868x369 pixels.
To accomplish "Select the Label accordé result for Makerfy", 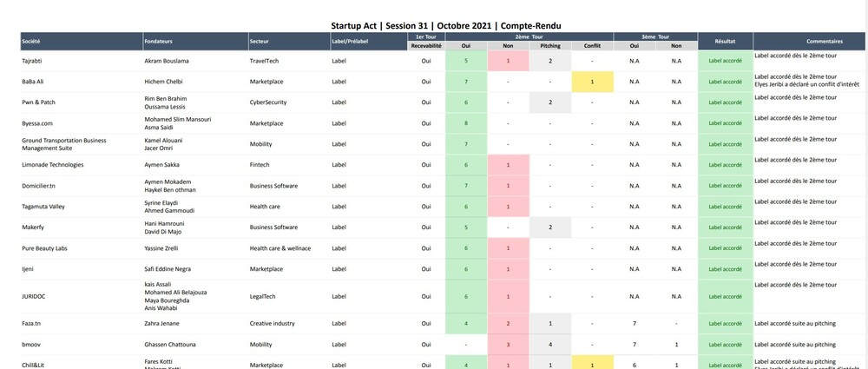I will point(725,227).
